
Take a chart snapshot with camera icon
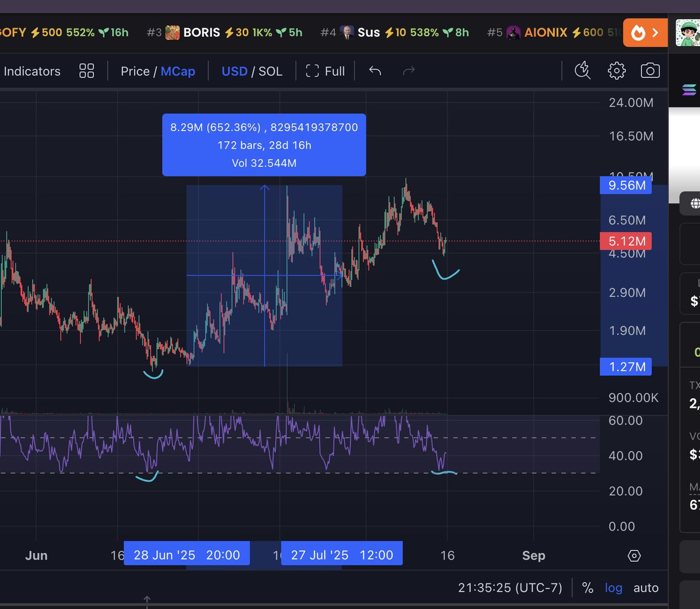pos(650,71)
